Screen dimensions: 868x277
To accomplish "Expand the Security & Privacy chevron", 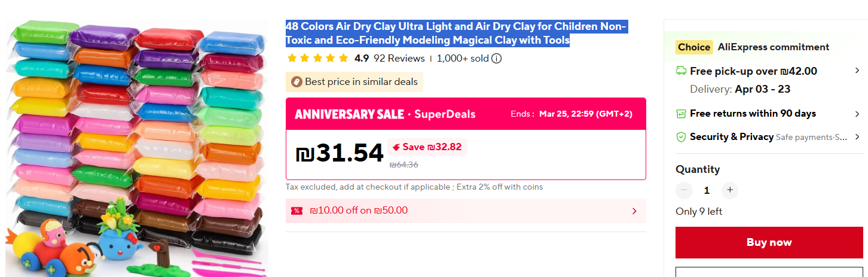I will 858,137.
